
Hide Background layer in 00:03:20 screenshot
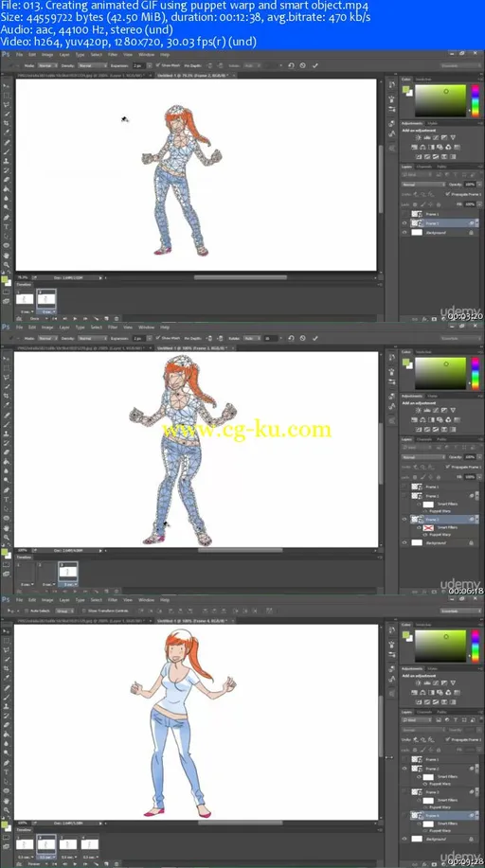[x=404, y=233]
